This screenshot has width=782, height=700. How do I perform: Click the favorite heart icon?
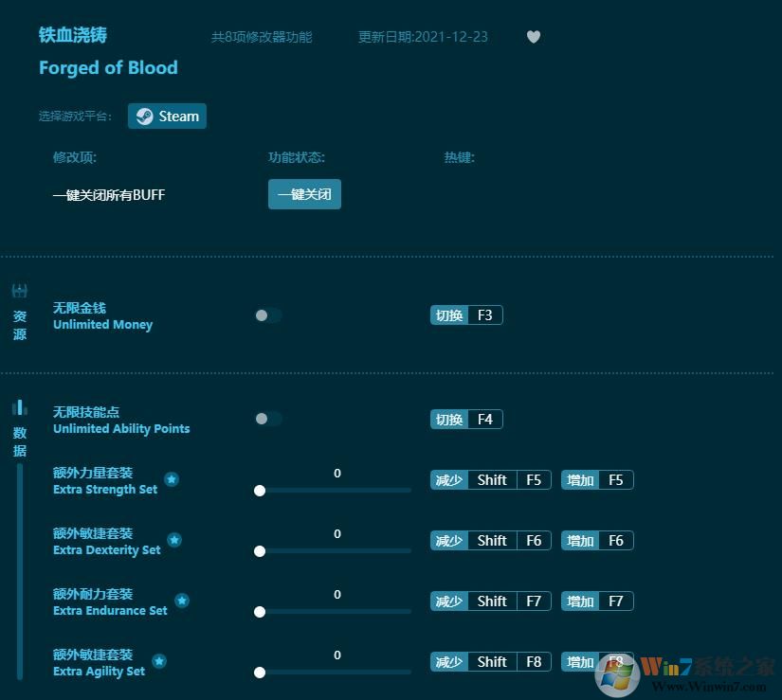coord(533,37)
